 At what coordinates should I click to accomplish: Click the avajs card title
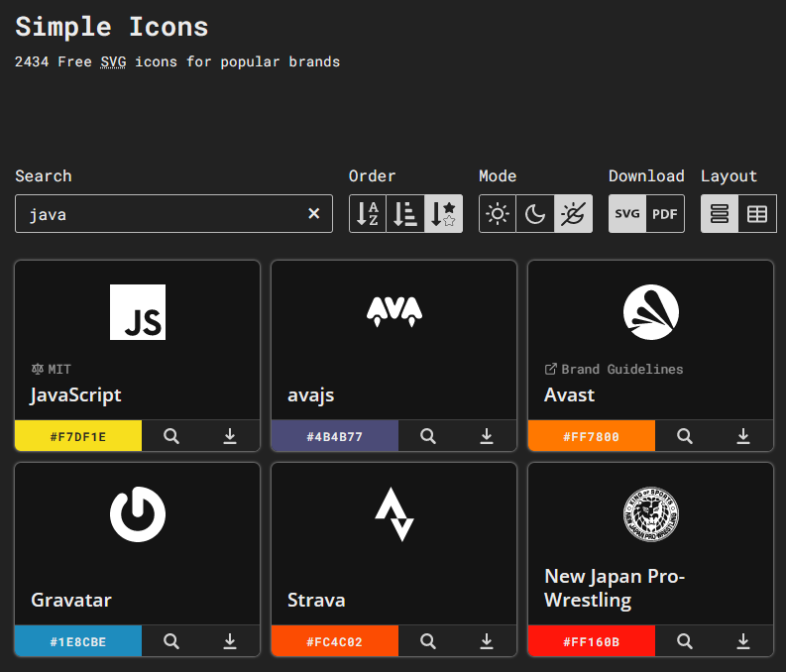[x=311, y=395]
